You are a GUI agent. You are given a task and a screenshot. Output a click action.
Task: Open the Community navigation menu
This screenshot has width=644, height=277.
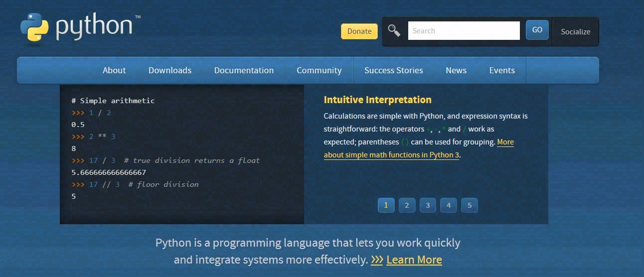(319, 70)
